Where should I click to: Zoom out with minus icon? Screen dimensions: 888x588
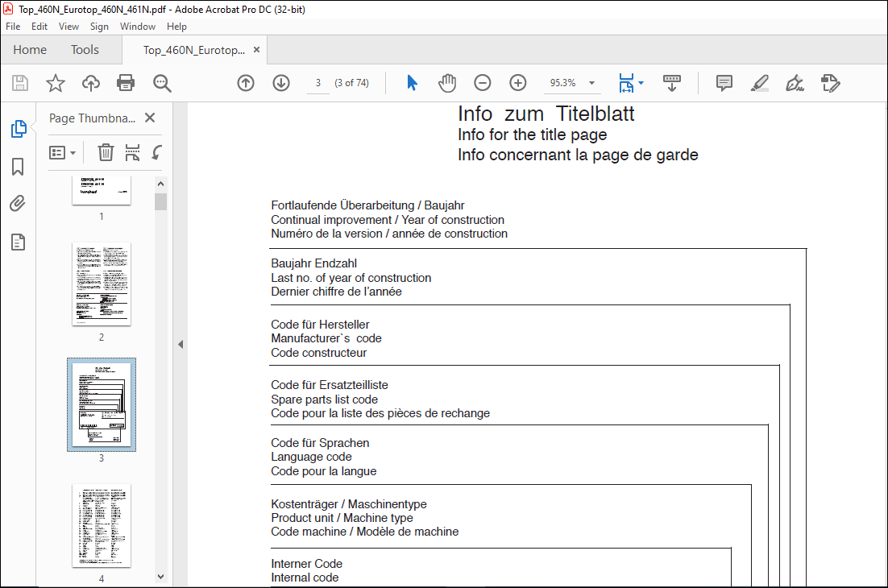[x=483, y=83]
